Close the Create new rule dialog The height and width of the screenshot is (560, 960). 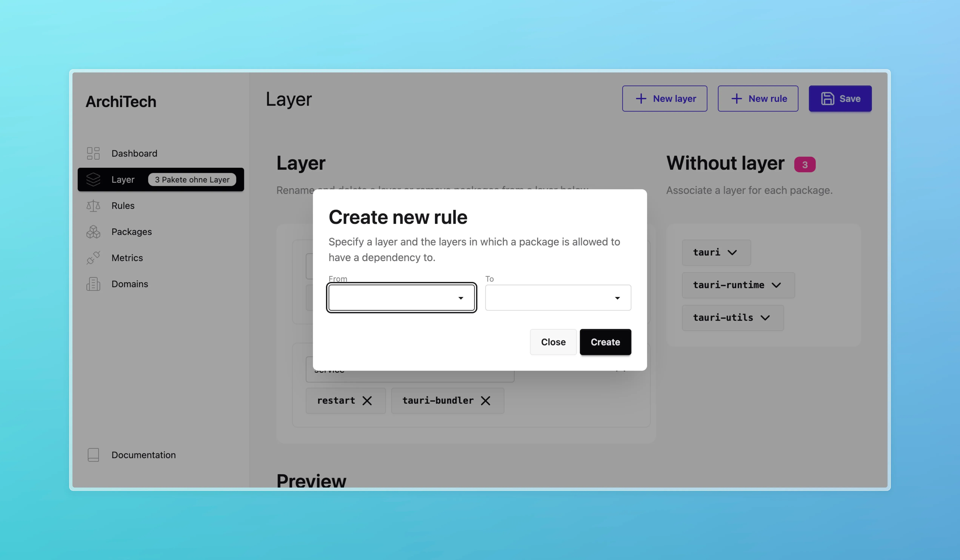click(x=553, y=342)
